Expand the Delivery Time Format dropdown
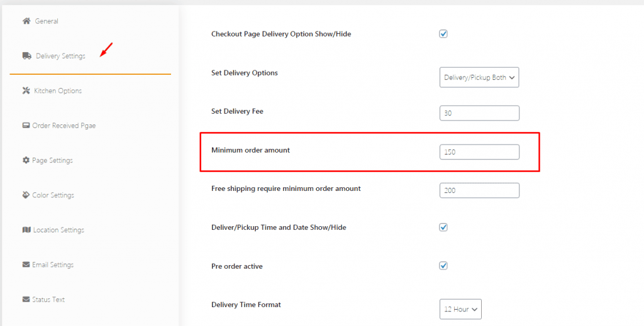 [460, 309]
